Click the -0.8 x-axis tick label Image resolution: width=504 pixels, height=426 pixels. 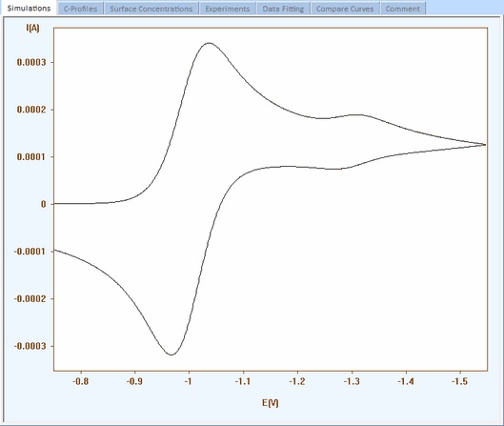[x=81, y=381]
